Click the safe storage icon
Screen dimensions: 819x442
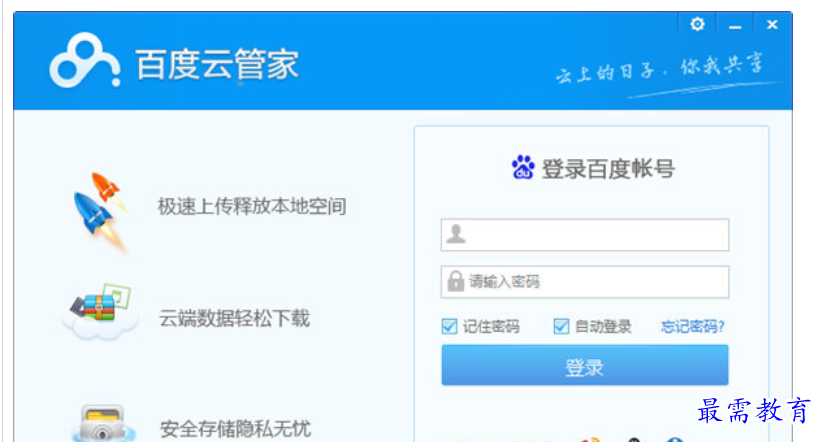click(x=103, y=422)
